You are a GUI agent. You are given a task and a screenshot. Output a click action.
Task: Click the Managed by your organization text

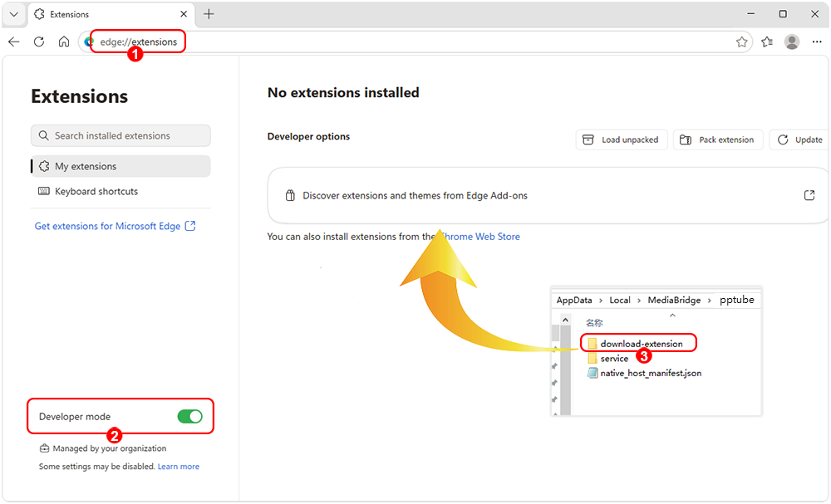110,448
